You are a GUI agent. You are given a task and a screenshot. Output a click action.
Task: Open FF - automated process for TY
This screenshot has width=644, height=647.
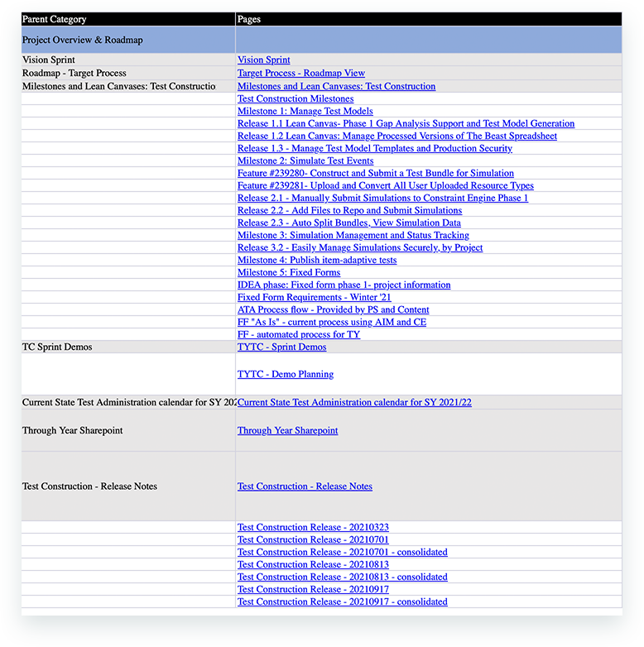click(x=299, y=334)
